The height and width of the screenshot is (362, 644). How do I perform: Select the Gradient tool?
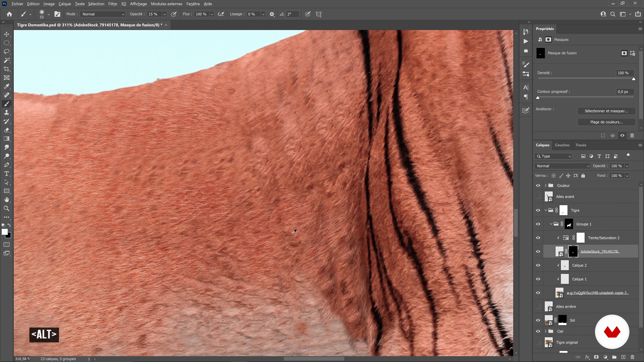point(7,139)
